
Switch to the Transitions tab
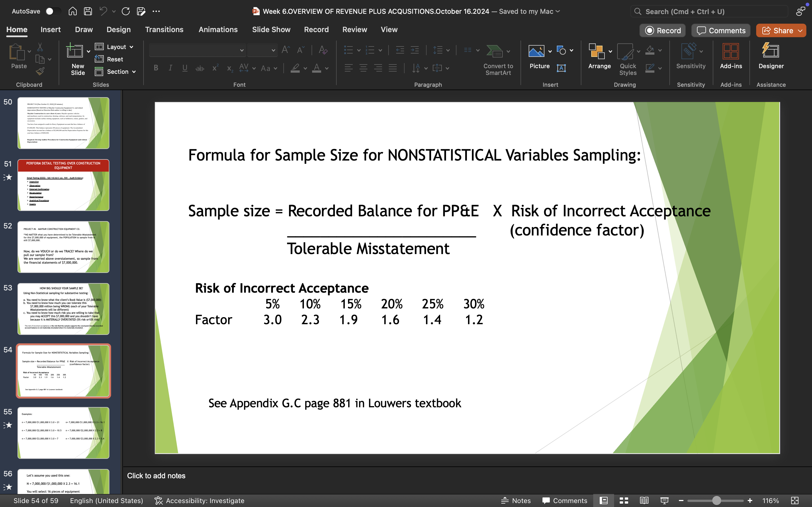(164, 30)
